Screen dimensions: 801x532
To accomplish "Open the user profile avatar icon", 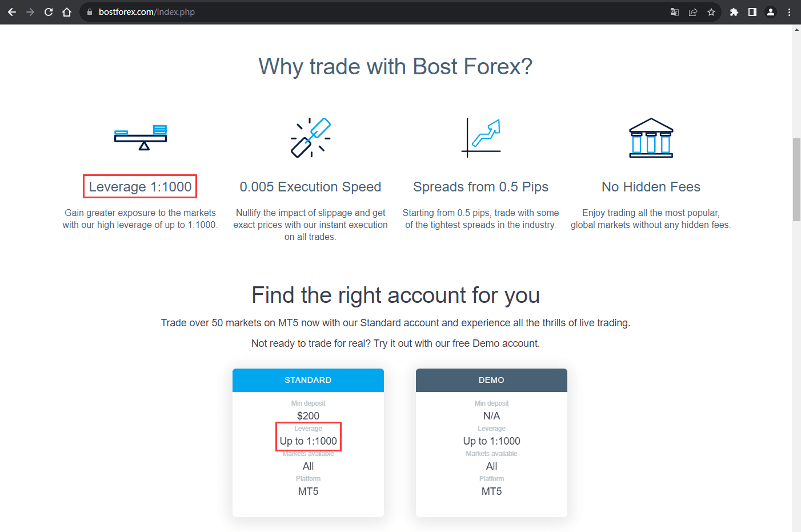I will (x=771, y=12).
